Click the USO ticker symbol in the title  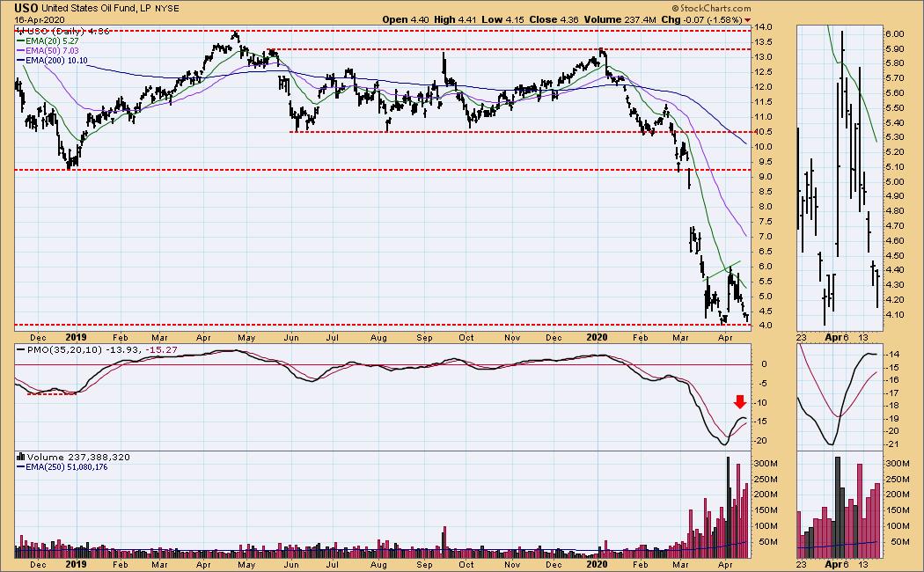click(26, 8)
